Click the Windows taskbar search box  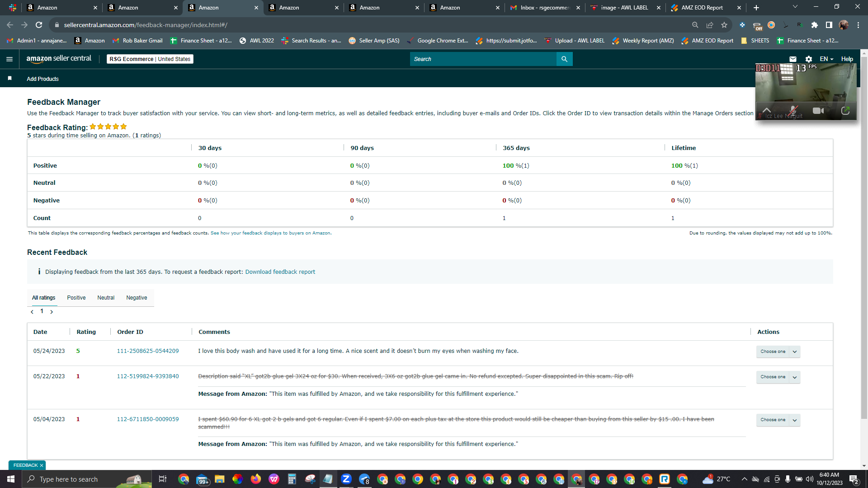point(86,479)
